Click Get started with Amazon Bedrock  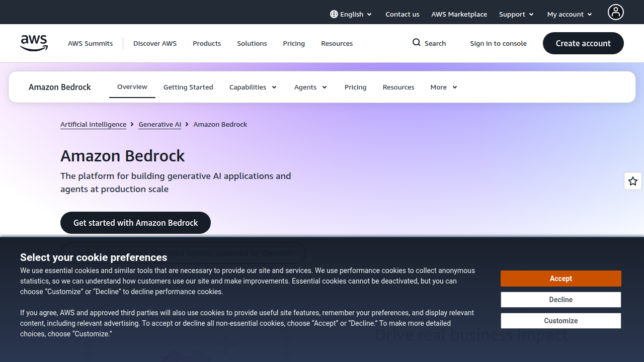[136, 223]
